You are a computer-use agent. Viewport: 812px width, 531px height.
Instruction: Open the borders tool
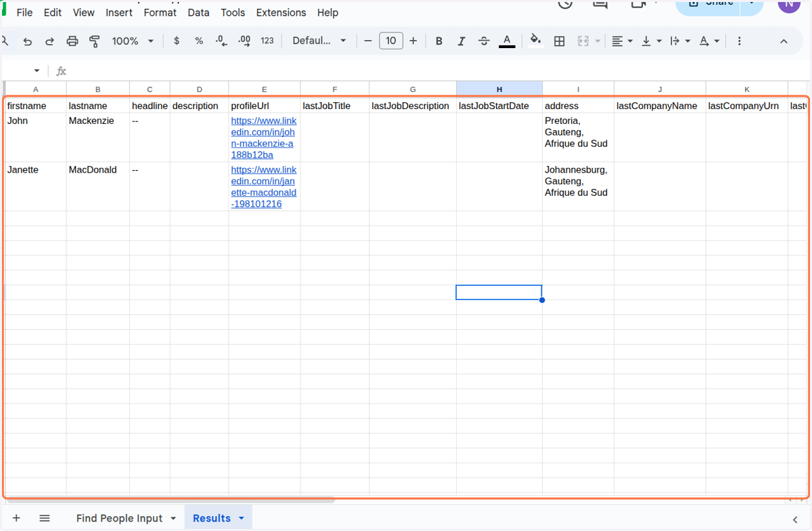[x=560, y=41]
